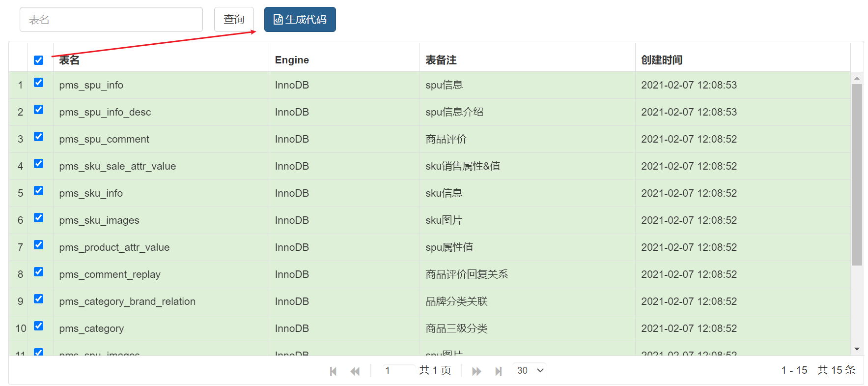The width and height of the screenshot is (868, 386).
Task: Click the scrollbar up arrow
Action: point(857,78)
